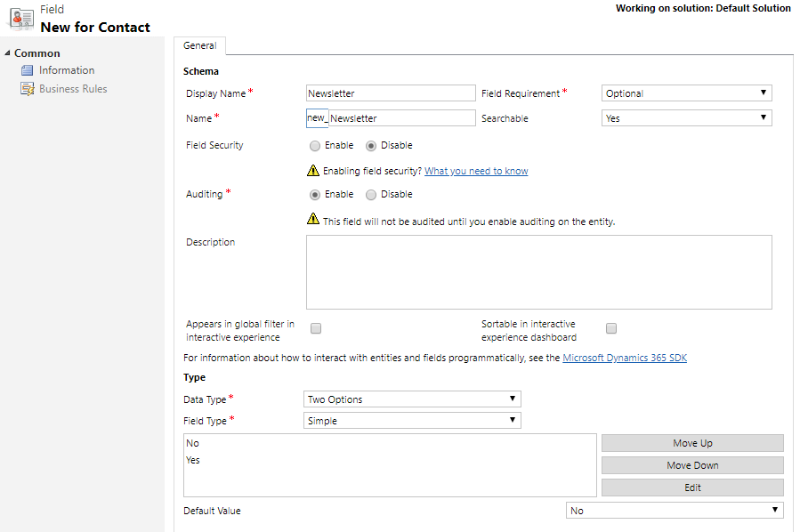Open the Microsoft Dynamics 365 SDK link
This screenshot has height=532, width=800.
pyautogui.click(x=625, y=358)
